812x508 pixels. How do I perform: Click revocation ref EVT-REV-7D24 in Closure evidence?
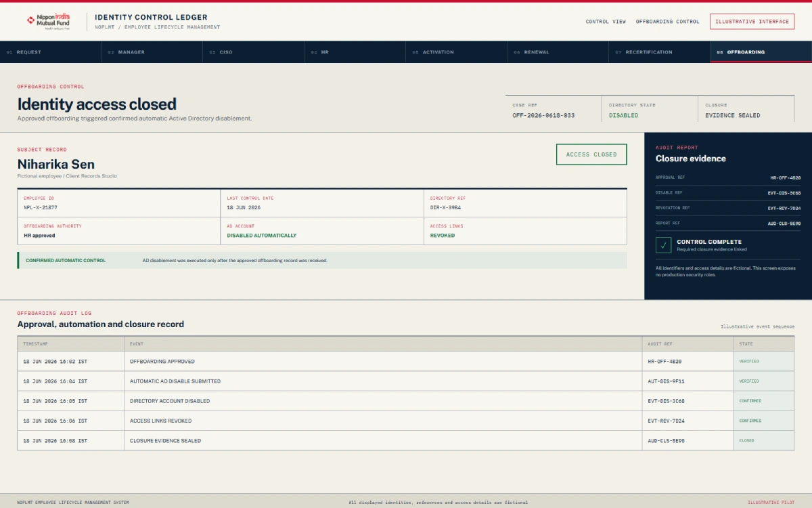pyautogui.click(x=785, y=208)
